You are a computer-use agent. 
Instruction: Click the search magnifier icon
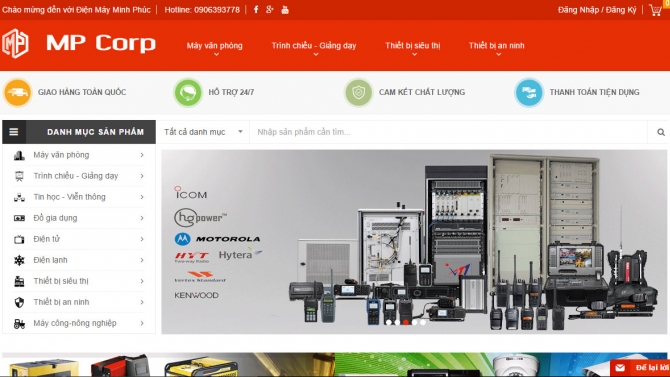point(661,132)
